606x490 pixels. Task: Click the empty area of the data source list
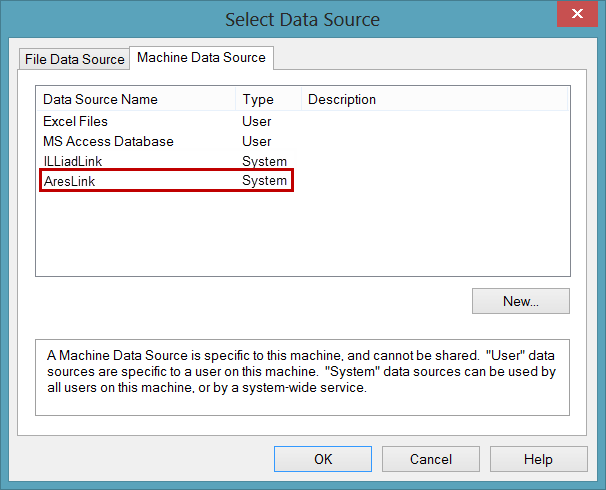tap(300, 235)
